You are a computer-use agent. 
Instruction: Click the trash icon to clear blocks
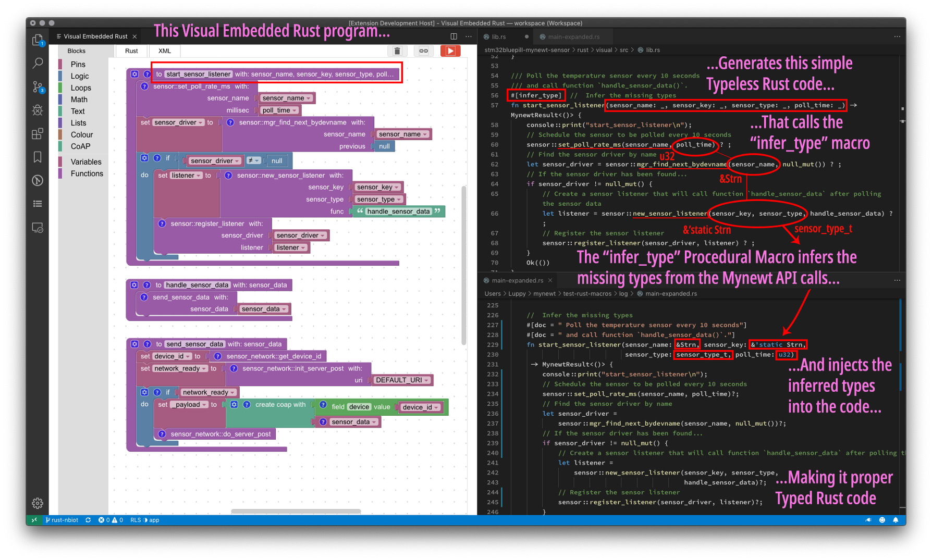(x=397, y=51)
